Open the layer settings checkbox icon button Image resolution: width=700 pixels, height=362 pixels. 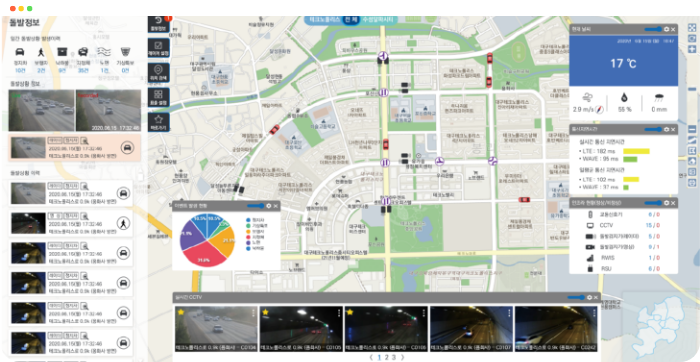pos(158,48)
